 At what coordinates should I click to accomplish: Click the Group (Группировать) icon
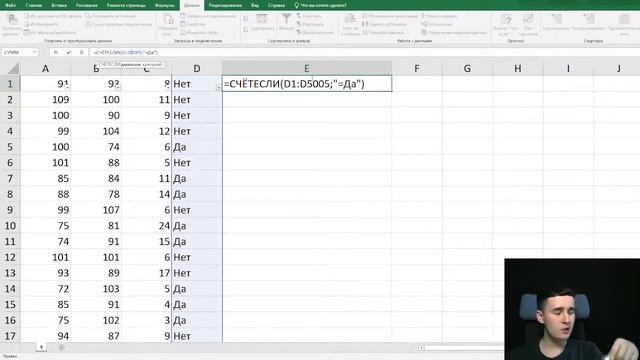[557, 19]
